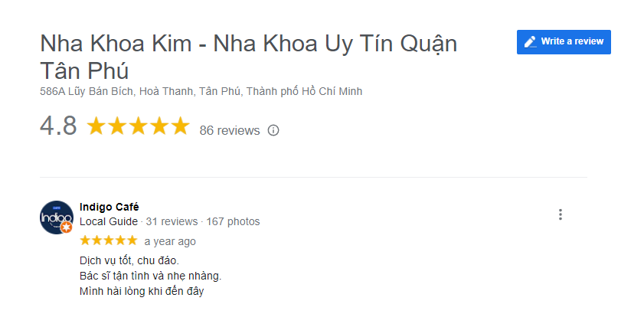Viewport: 644px width, 314px height.
Task: Click the info icon beside 86 reviews
Action: [x=273, y=130]
